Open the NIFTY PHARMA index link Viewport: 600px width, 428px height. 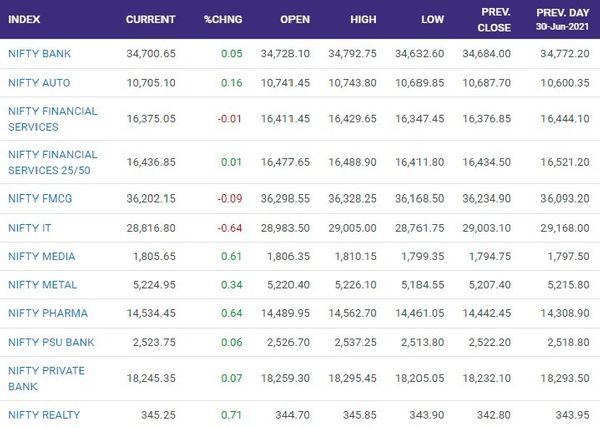coord(48,313)
